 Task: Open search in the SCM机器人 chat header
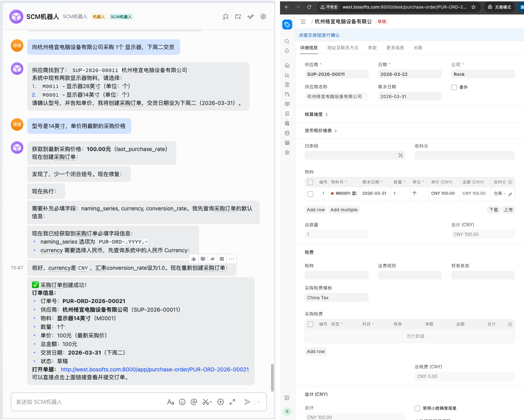(x=225, y=16)
